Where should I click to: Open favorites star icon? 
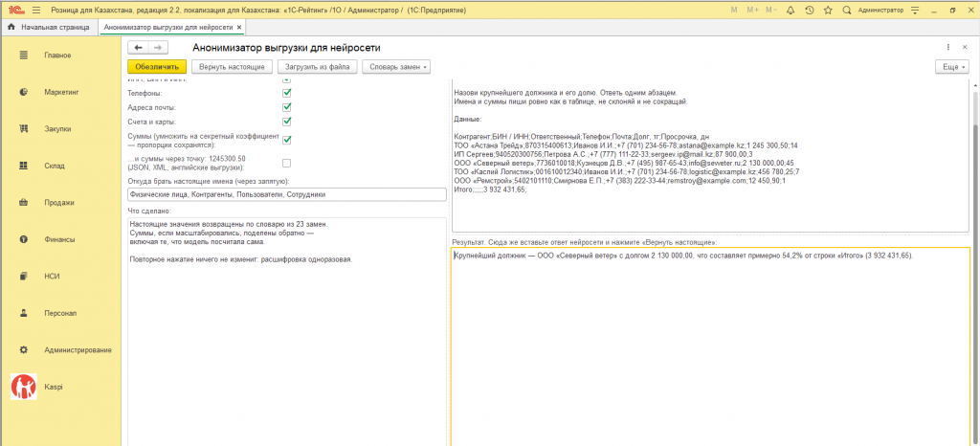pos(828,11)
